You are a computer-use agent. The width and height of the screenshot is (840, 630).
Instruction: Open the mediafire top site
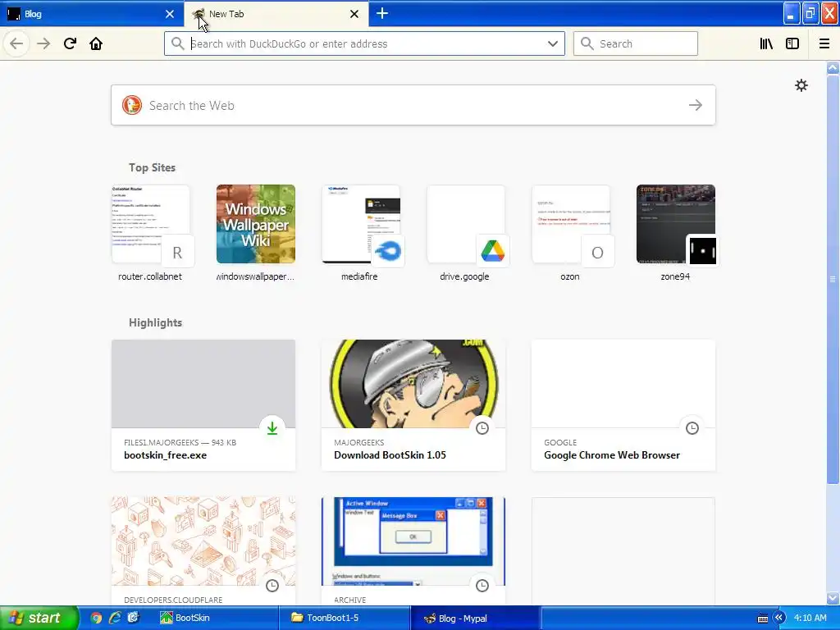(x=361, y=233)
